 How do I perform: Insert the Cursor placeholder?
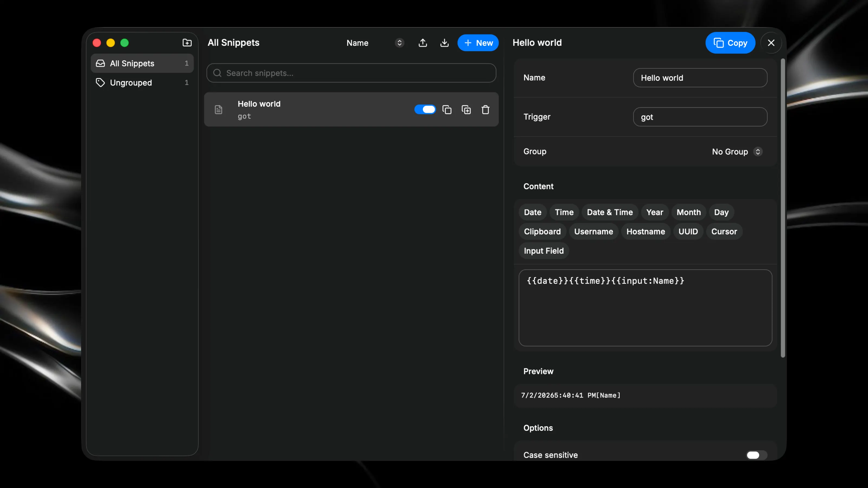click(x=724, y=231)
